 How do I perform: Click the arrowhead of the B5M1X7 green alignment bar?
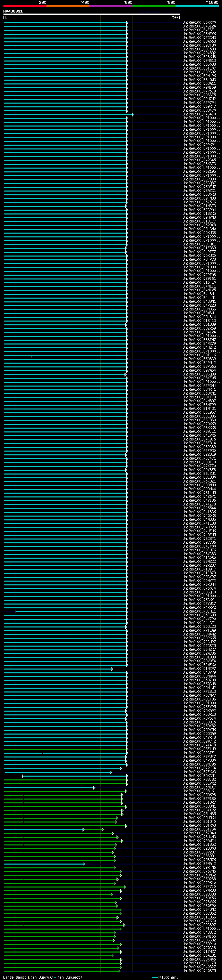(94, 787)
